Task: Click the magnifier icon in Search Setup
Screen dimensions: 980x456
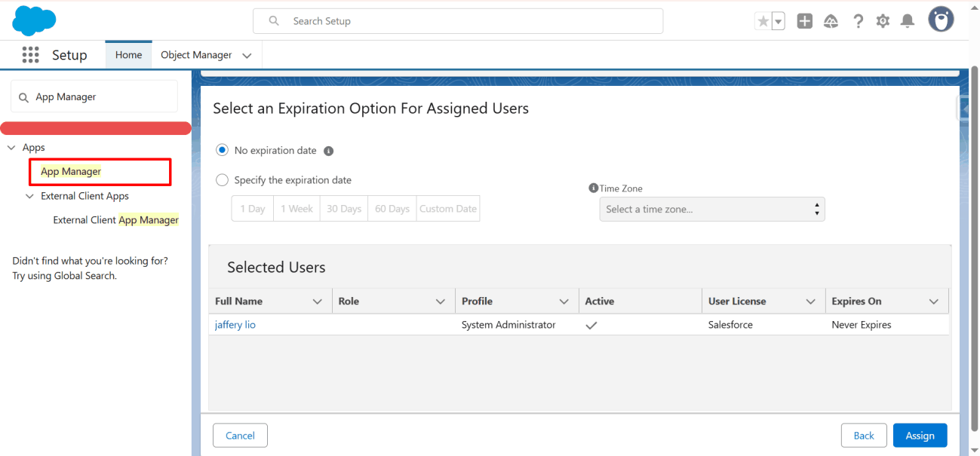Action: pos(274,21)
